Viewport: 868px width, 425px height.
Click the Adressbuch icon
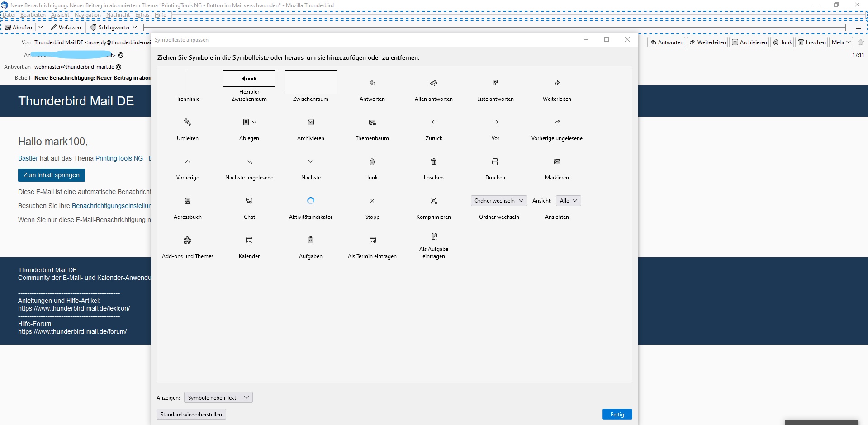[188, 201]
